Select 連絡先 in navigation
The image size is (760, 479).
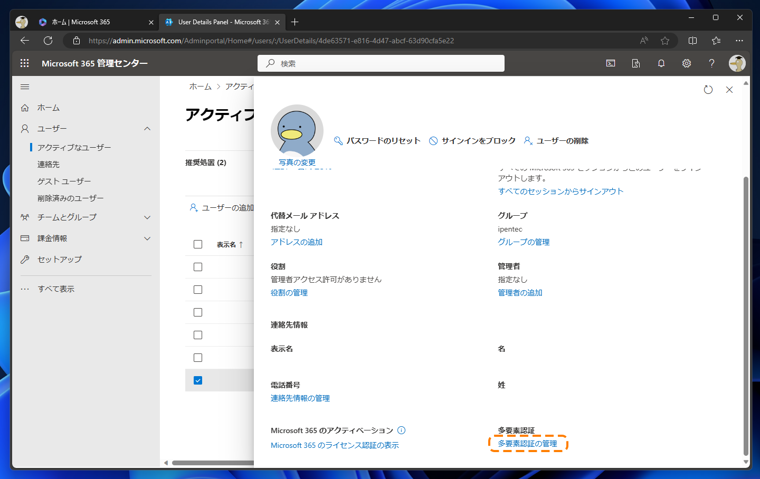point(48,164)
